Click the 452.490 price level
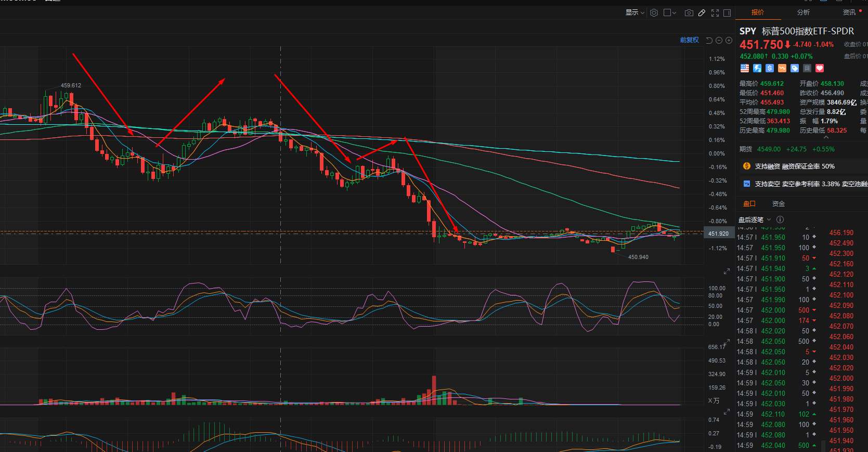868x452 pixels. (x=841, y=243)
